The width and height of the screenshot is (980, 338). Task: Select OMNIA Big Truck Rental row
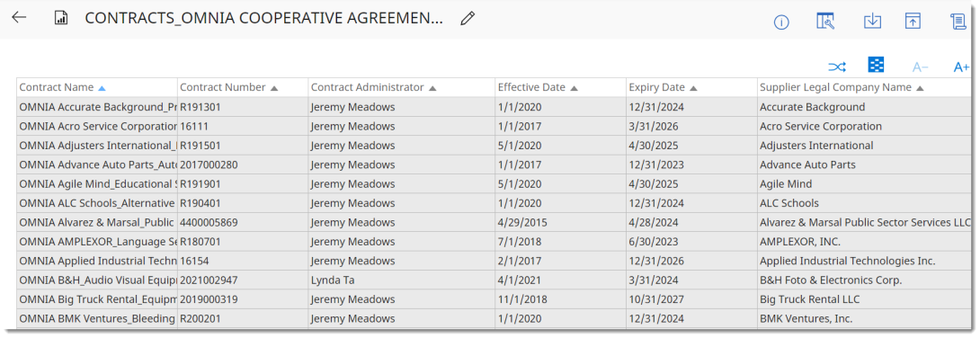coord(494,299)
